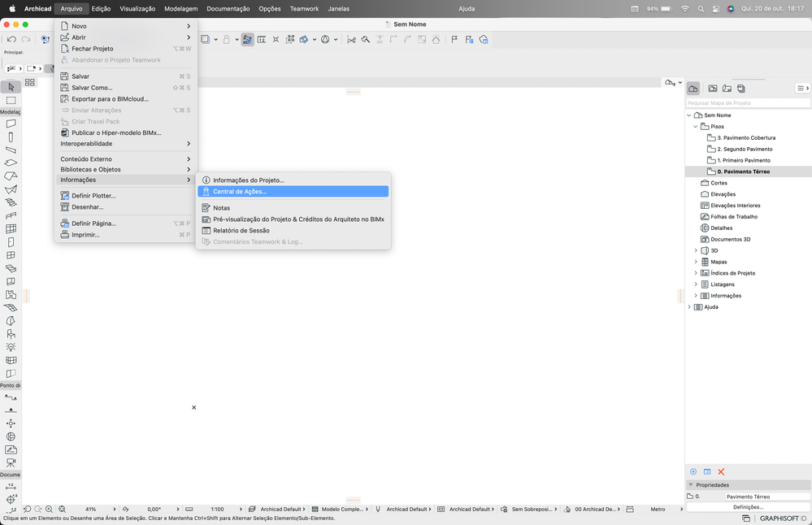Click the Fit in Window zoom icon

pos(62,509)
